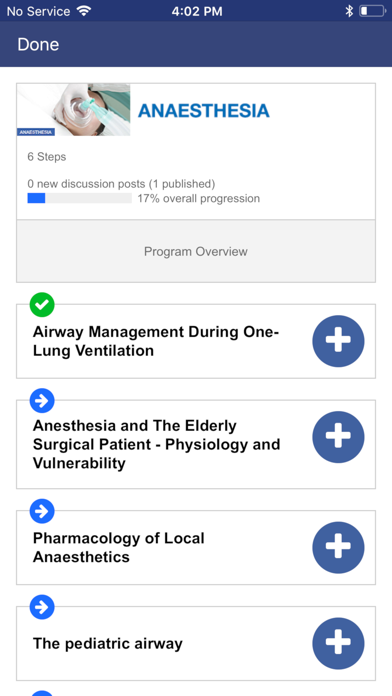Tap the blue arrow on Elderly Surgical Patient step

point(42,400)
